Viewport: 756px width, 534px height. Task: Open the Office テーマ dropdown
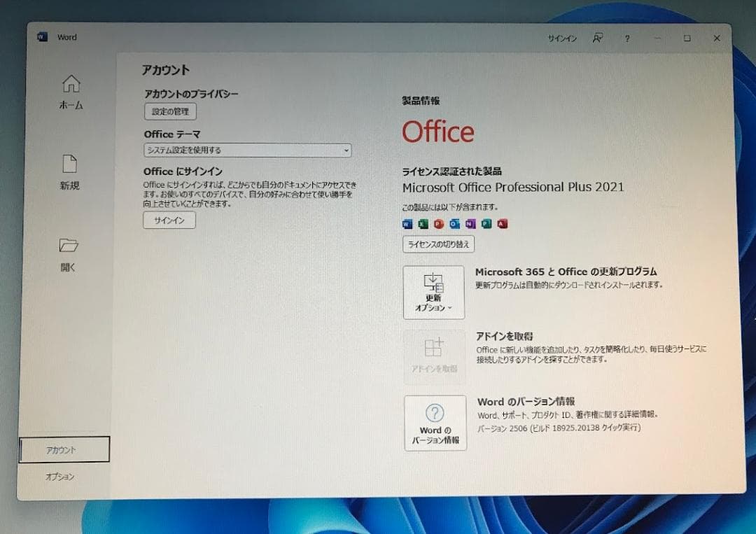[x=247, y=150]
